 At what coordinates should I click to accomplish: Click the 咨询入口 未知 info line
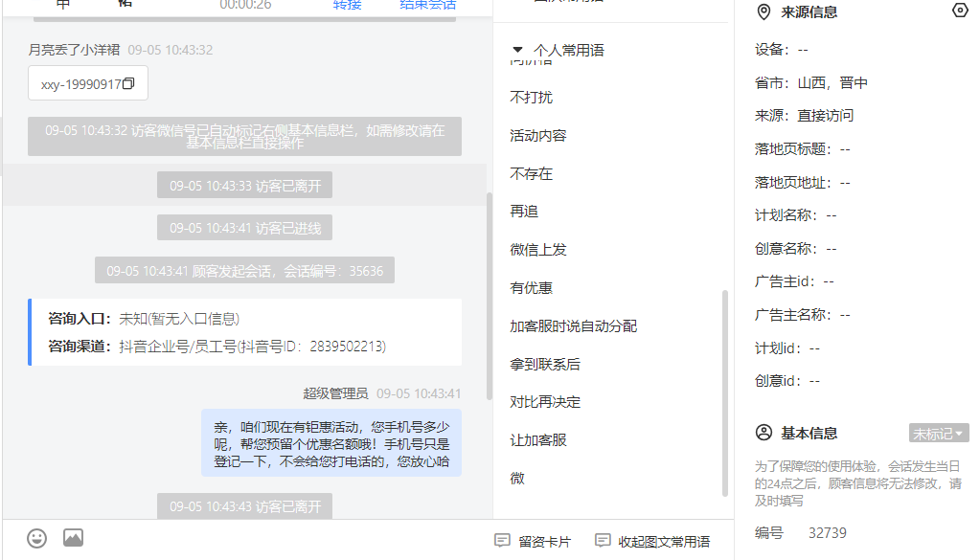144,319
